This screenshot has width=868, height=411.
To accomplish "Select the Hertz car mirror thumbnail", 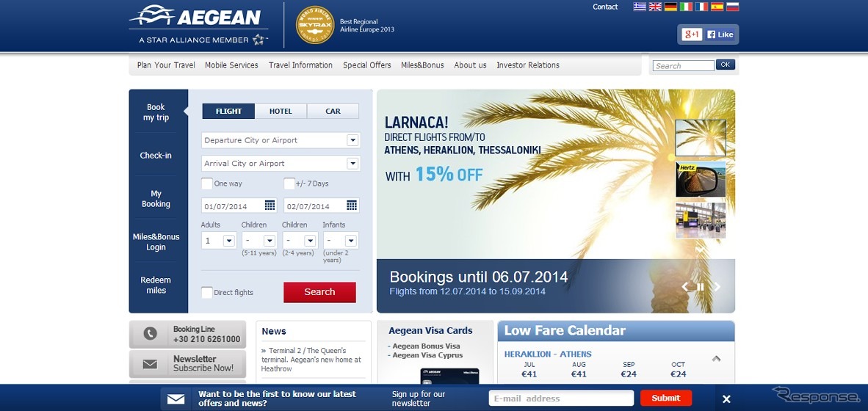I will point(701,179).
